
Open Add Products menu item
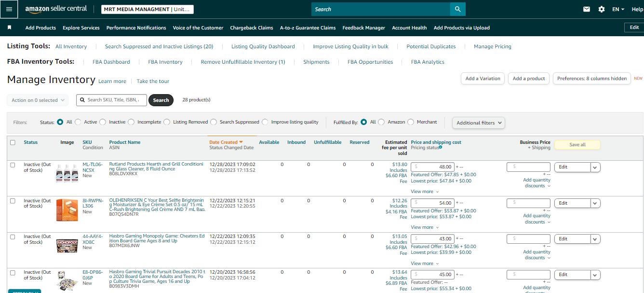pos(40,28)
